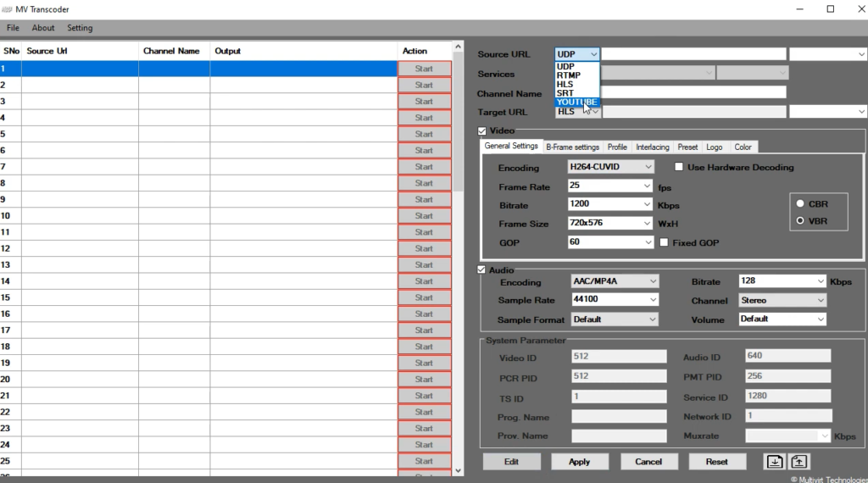Click the Reset button
Image resolution: width=868 pixels, height=483 pixels.
716,462
